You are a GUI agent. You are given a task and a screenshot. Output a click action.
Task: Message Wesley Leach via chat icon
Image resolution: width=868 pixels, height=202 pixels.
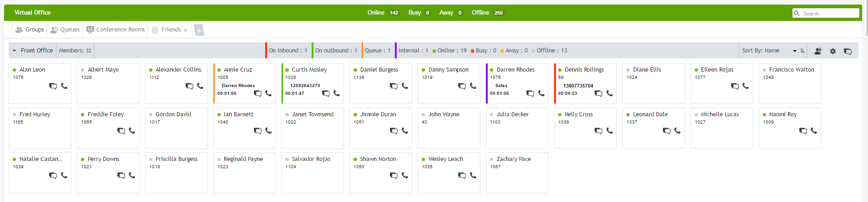tap(462, 176)
